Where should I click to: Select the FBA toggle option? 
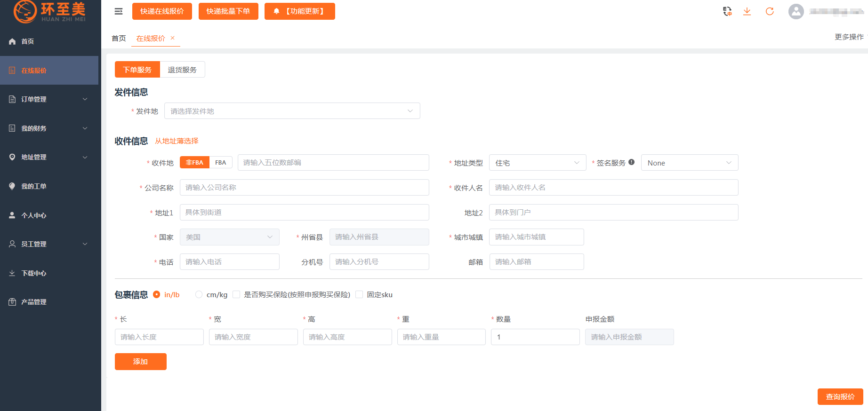(x=221, y=162)
